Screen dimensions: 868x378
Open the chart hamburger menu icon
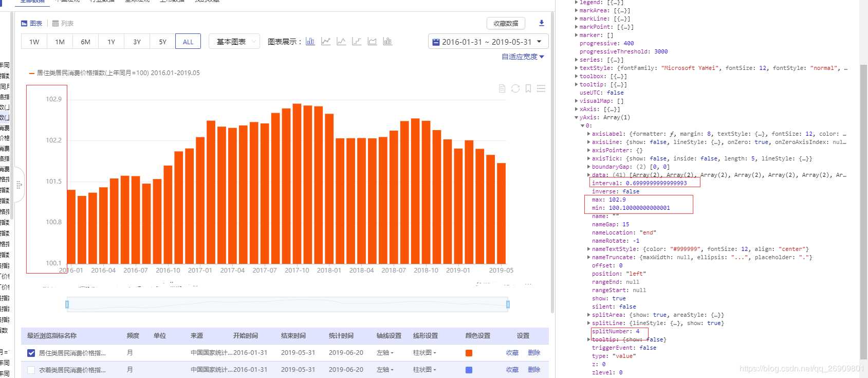click(541, 88)
